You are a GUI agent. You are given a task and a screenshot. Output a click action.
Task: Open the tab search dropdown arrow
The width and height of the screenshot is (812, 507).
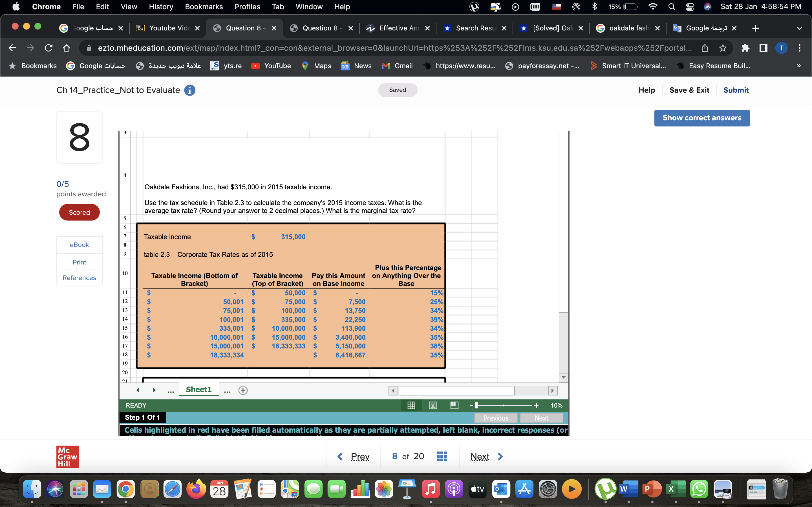pos(800,28)
